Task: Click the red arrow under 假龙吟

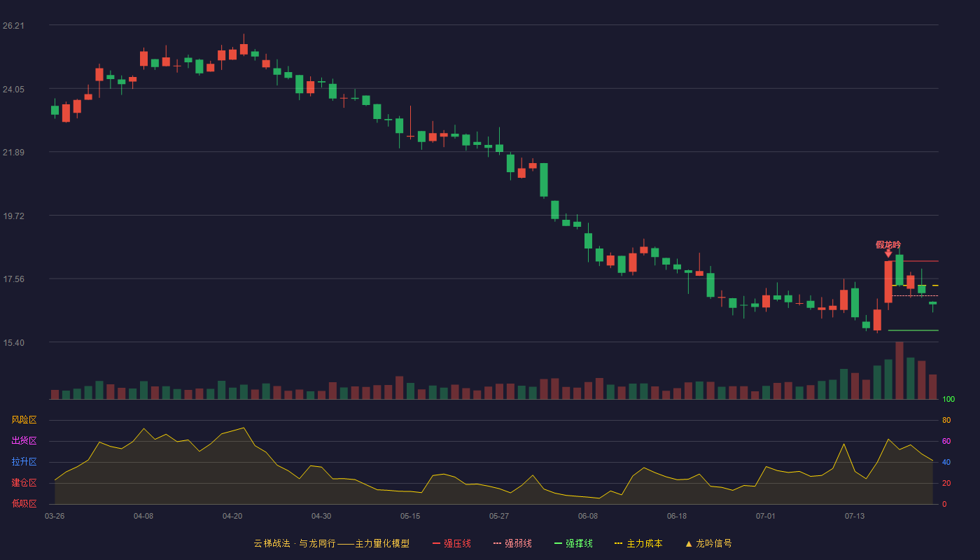Action: (x=888, y=253)
